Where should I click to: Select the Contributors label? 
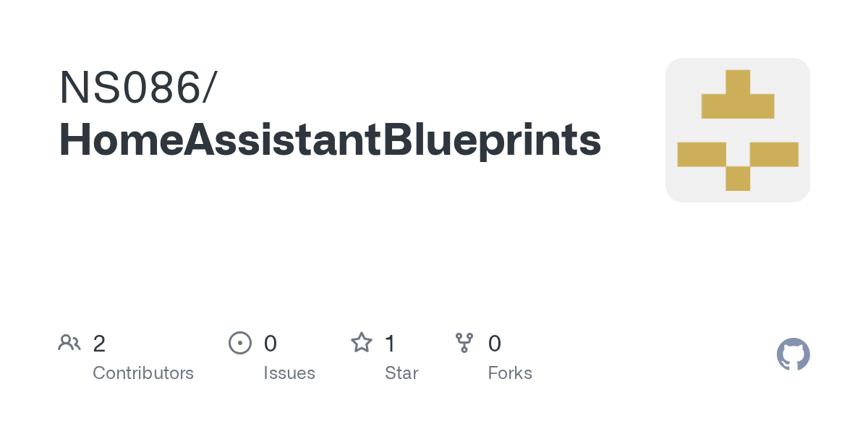[x=143, y=373]
